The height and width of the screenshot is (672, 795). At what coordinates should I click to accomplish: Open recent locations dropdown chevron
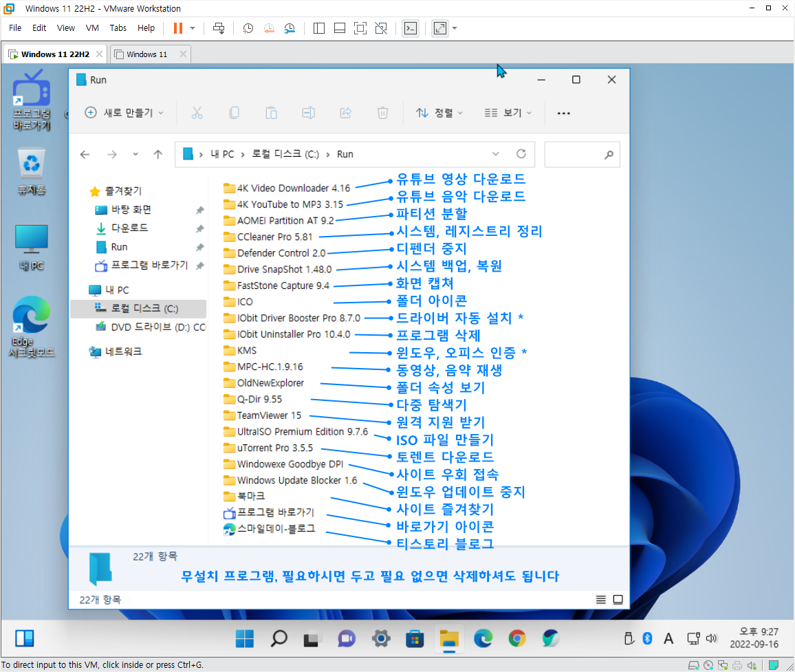[135, 154]
